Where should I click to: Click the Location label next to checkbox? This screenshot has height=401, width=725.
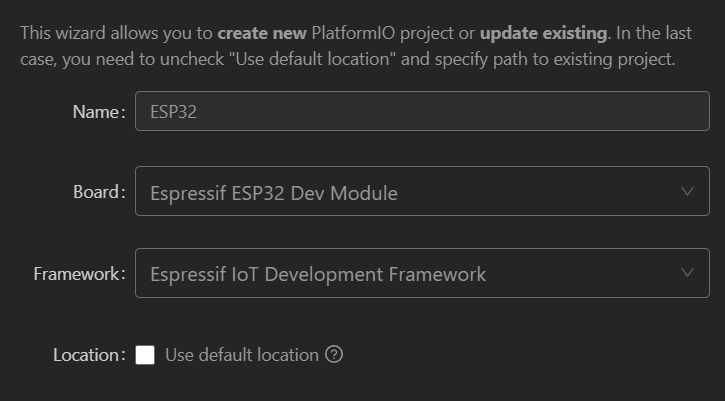[x=89, y=355]
